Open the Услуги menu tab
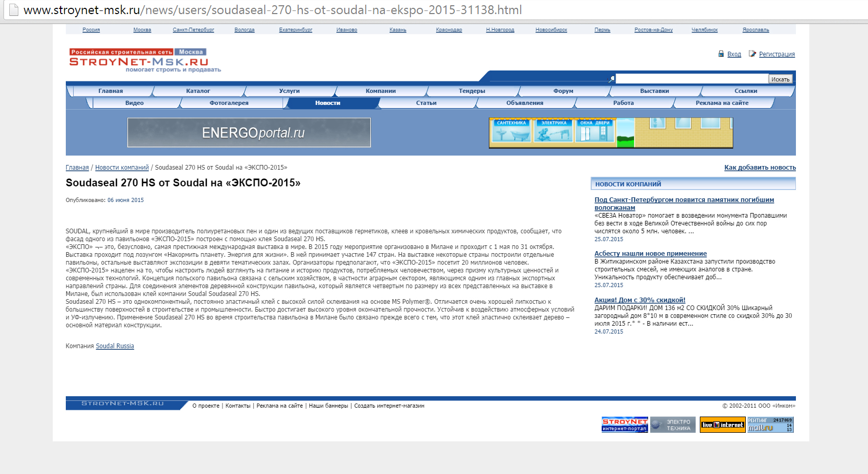 click(289, 91)
